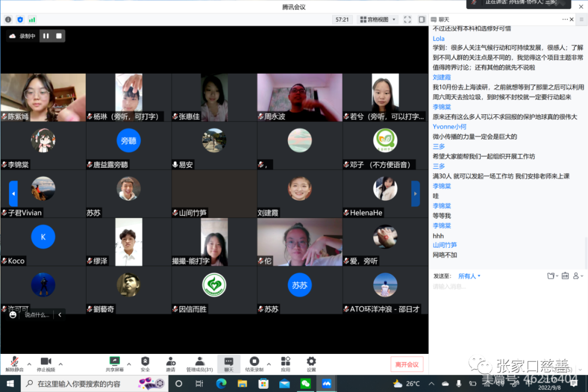Image resolution: width=588 pixels, height=392 pixels.
Task: Pause the cloud recording
Action: tap(46, 36)
